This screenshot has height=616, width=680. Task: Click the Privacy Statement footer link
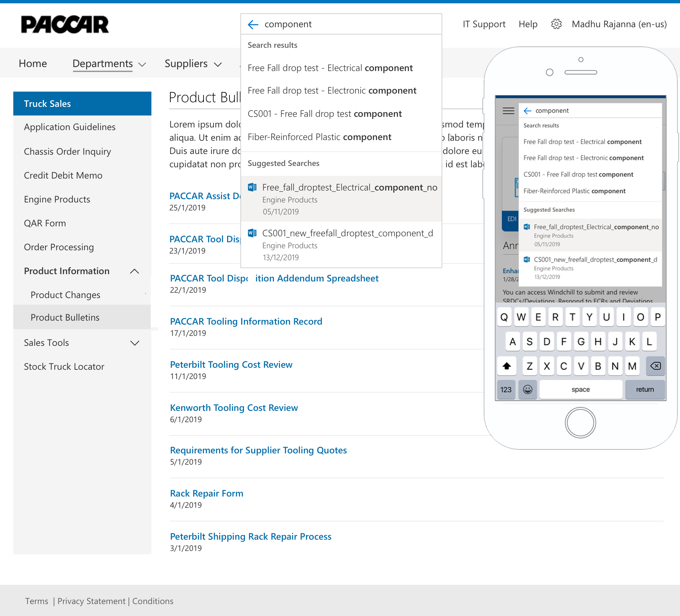click(91, 601)
